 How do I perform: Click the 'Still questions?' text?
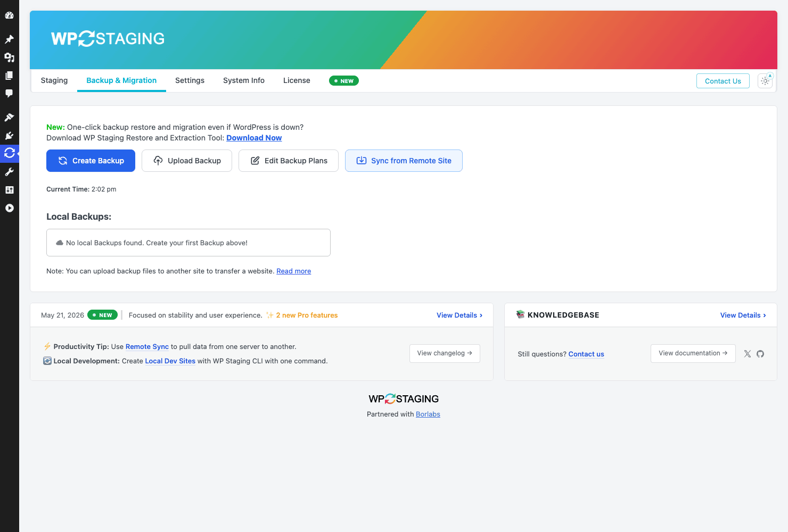pyautogui.click(x=542, y=354)
